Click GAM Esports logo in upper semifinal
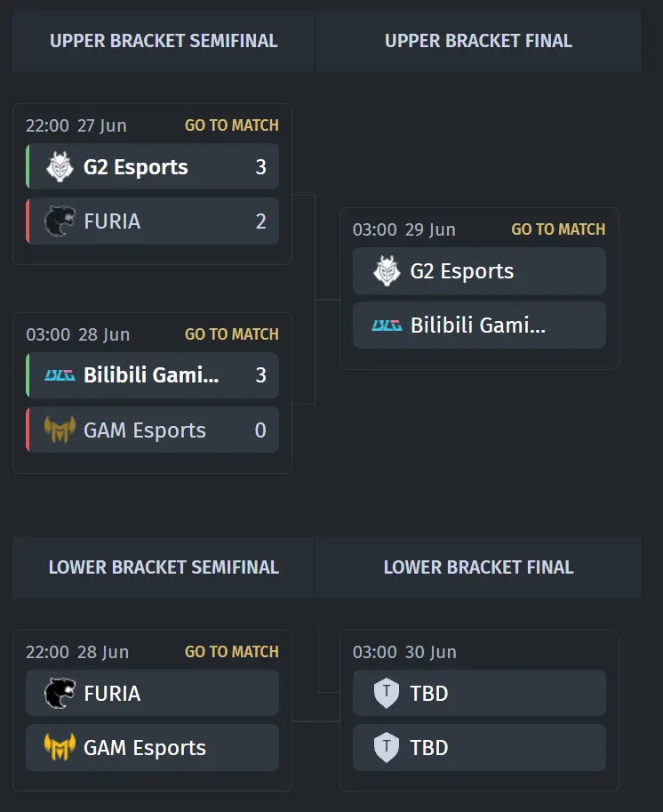The height and width of the screenshot is (812, 663). 60,430
